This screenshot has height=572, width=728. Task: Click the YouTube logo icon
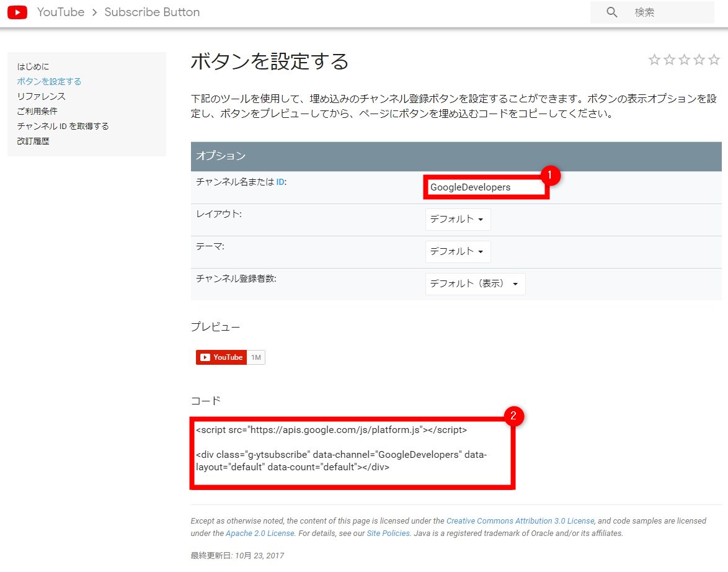coord(17,12)
